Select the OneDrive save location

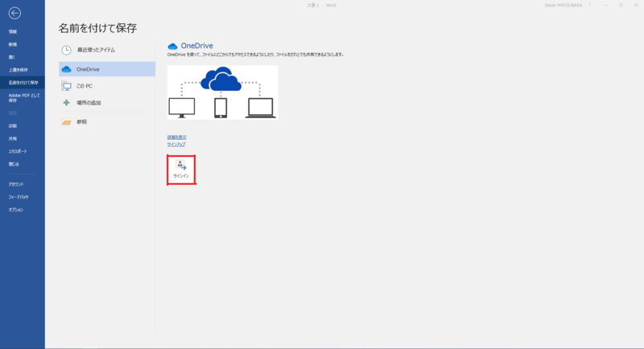tap(107, 69)
